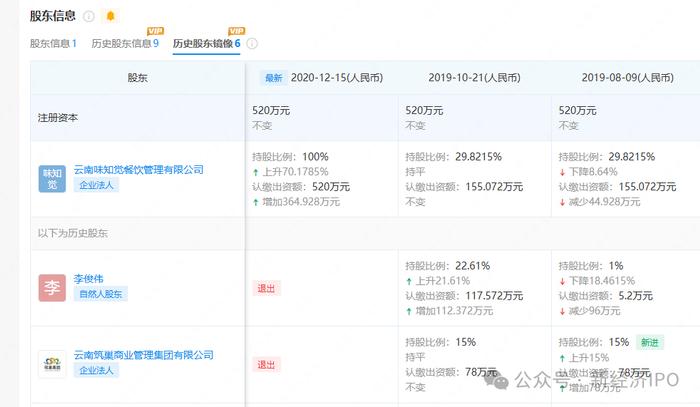Viewport: 700px width, 407px height.
Task: Click the 增加112.372万元 value
Action: tap(450, 311)
